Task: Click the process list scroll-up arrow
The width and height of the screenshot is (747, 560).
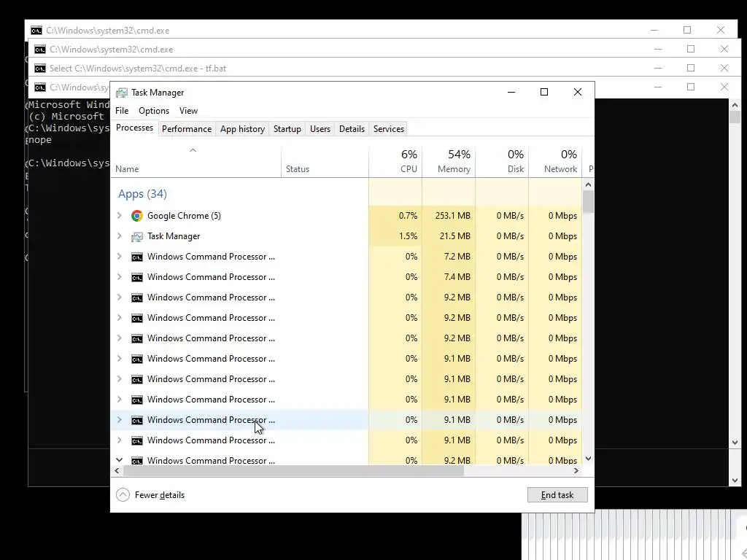Action: pos(589,184)
